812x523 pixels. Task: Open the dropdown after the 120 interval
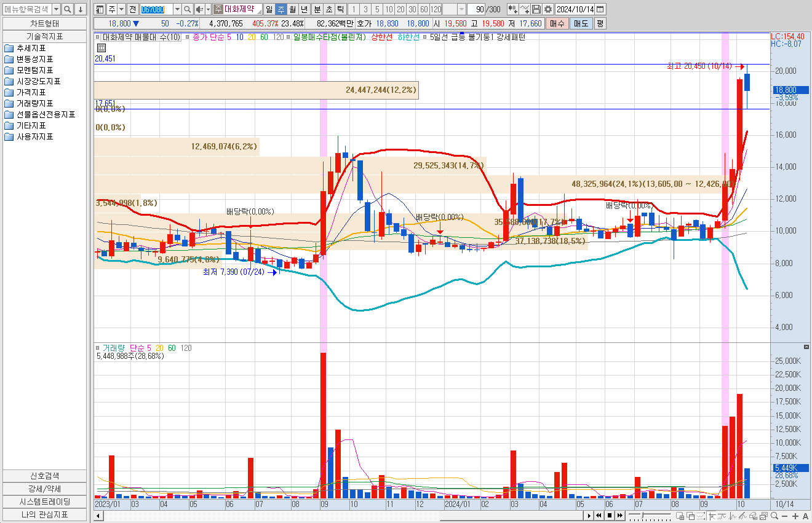tap(461, 9)
